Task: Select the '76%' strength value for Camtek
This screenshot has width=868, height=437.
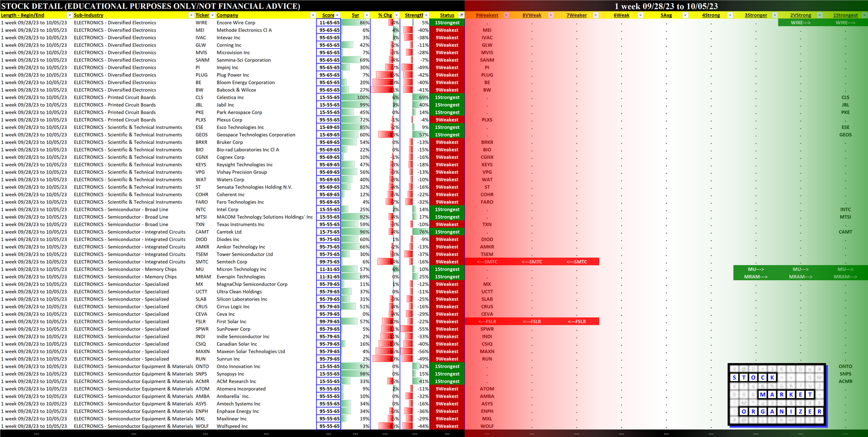Action: (x=424, y=232)
